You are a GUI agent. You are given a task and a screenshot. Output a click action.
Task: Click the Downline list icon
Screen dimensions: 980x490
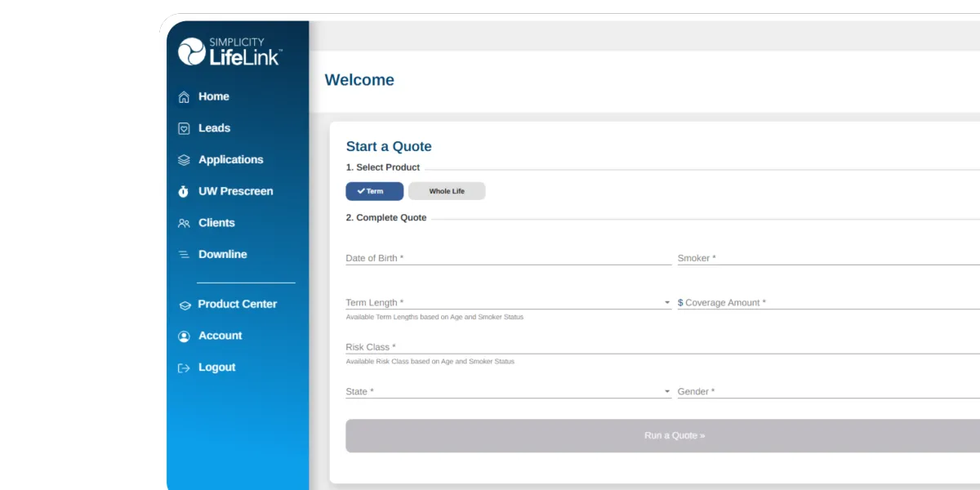point(184,255)
